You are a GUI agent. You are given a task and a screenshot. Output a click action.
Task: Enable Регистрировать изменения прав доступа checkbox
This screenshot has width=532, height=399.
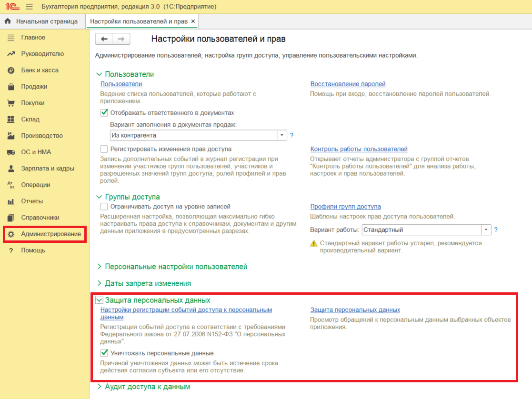click(104, 149)
